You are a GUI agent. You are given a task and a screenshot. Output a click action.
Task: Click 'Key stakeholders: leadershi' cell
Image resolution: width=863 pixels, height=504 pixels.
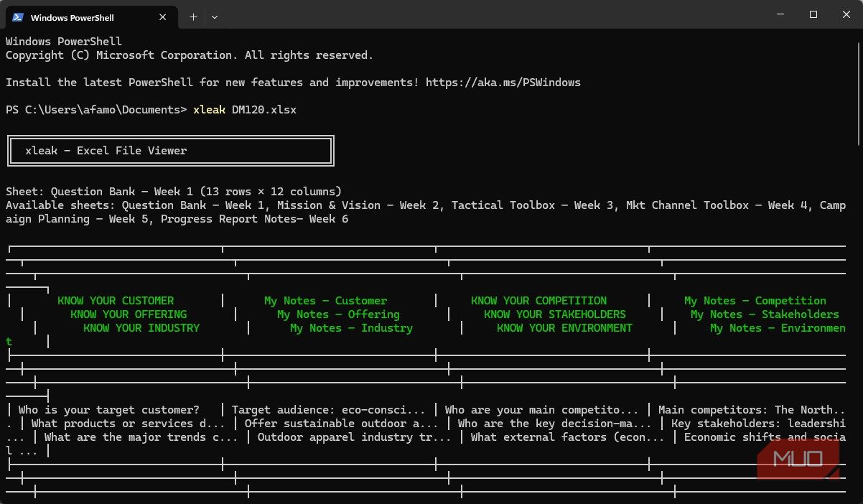[x=758, y=424]
